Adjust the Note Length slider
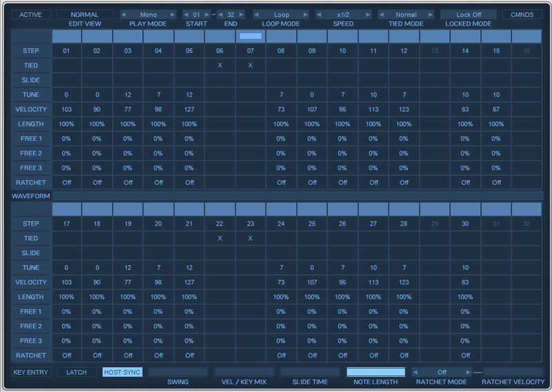This screenshot has height=392, width=552. 375,372
